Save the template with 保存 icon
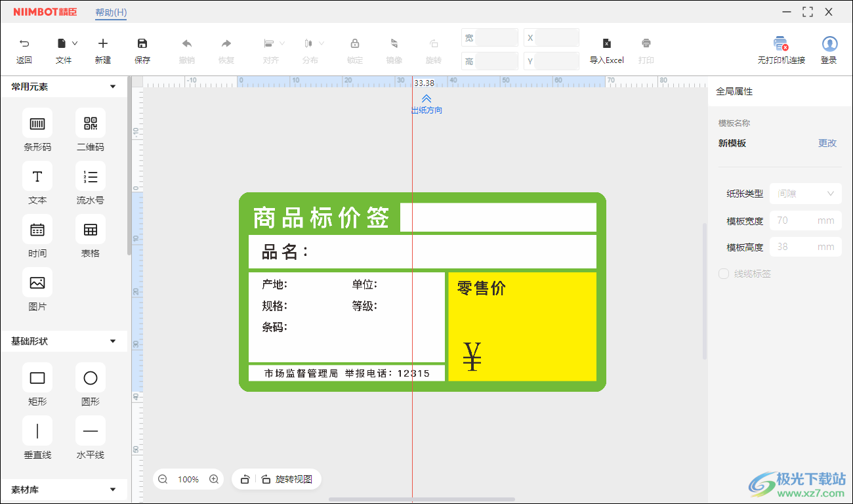The image size is (853, 504). tap(142, 43)
